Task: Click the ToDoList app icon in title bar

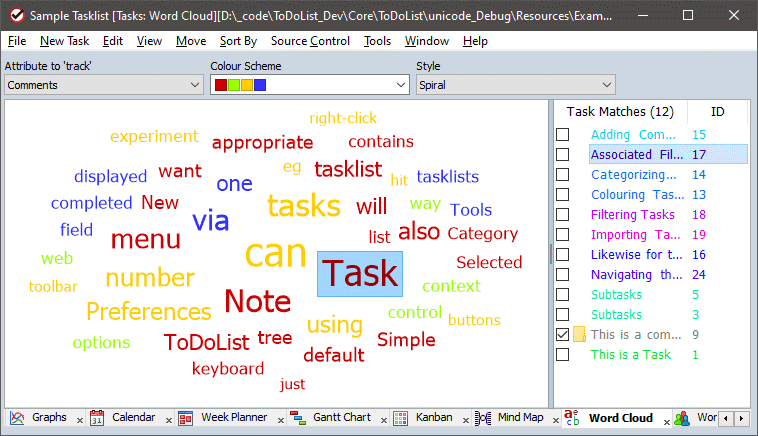Action: click(14, 16)
